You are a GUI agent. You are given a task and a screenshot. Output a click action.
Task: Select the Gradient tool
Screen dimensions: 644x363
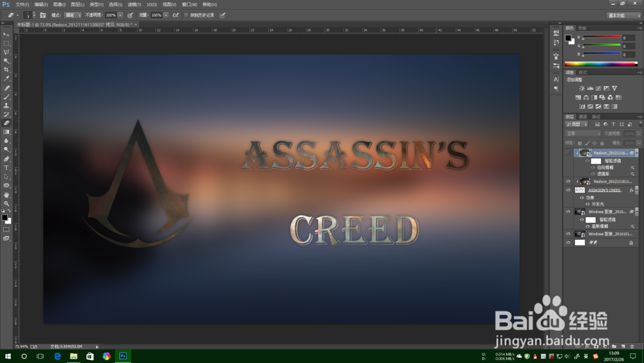[x=6, y=132]
